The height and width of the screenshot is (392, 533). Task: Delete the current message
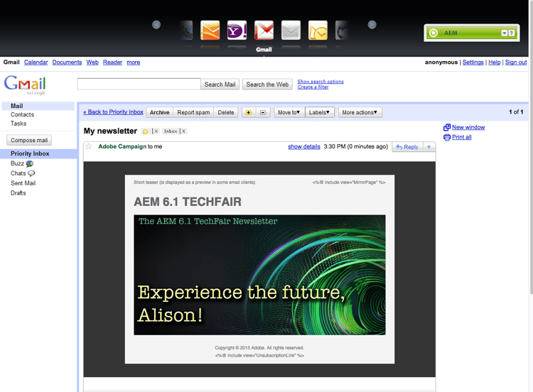pos(226,112)
